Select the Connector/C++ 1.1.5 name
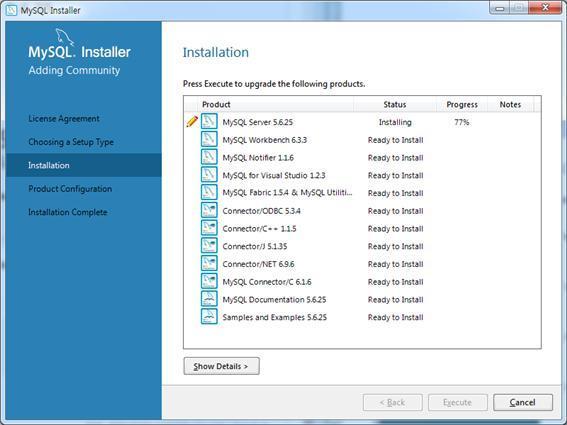567x425 pixels. pyautogui.click(x=259, y=229)
